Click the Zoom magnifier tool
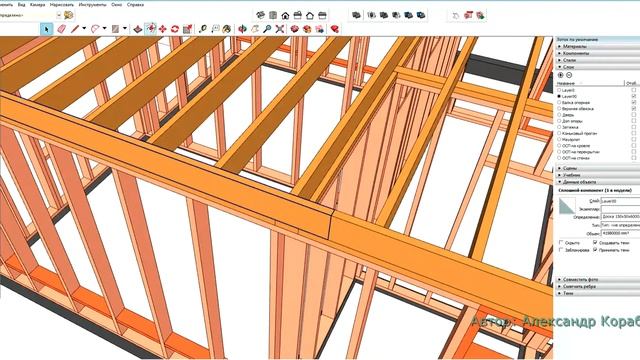Screen dimensions: 640x360 (267, 29)
